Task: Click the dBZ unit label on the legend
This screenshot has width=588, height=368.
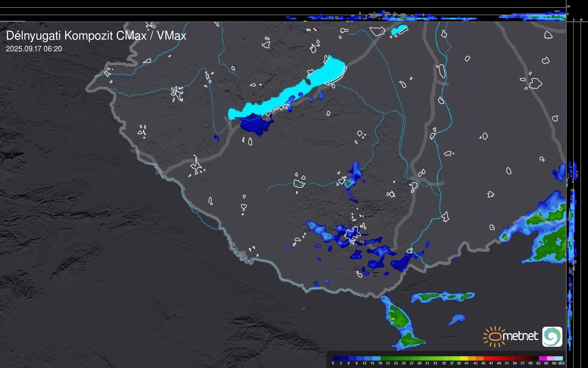Action: 561,363
